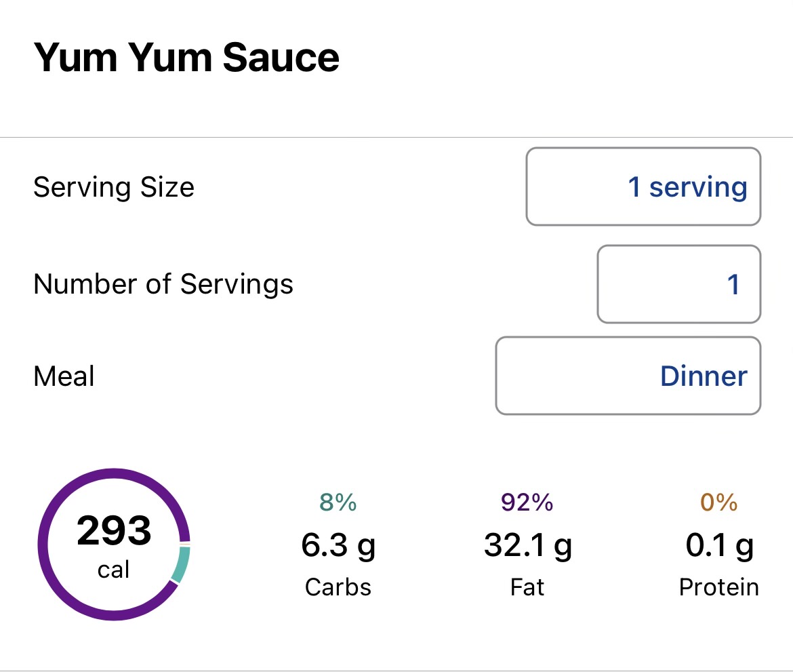
Task: Open the Meal dropdown showing Dinner
Action: (628, 376)
